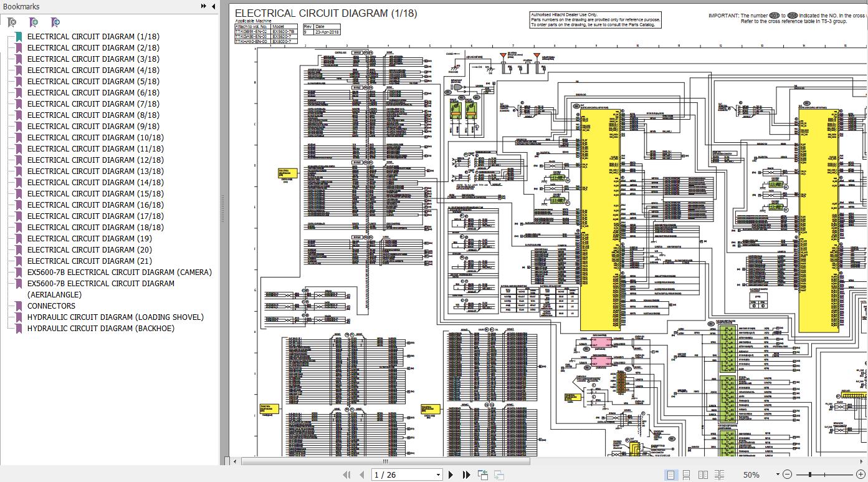Select the CONNECTORS bookmark

51,306
